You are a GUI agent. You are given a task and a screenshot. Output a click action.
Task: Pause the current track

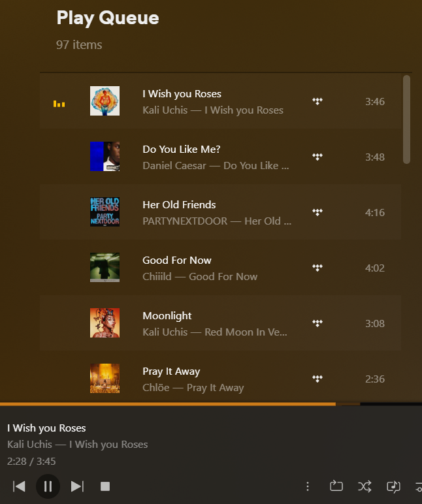point(48,486)
